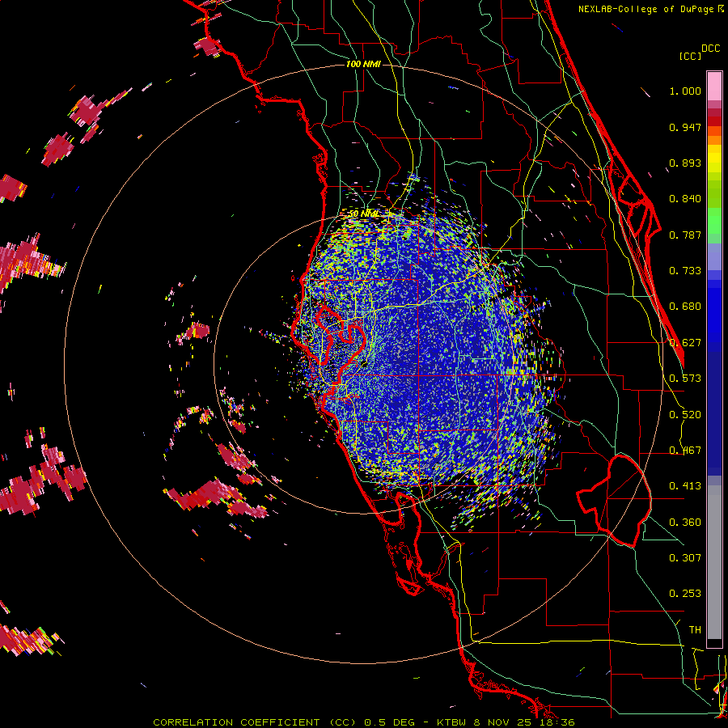Image resolution: width=728 pixels, height=728 pixels.
Task: Click the DCC label above the color scale
Action: (710, 49)
